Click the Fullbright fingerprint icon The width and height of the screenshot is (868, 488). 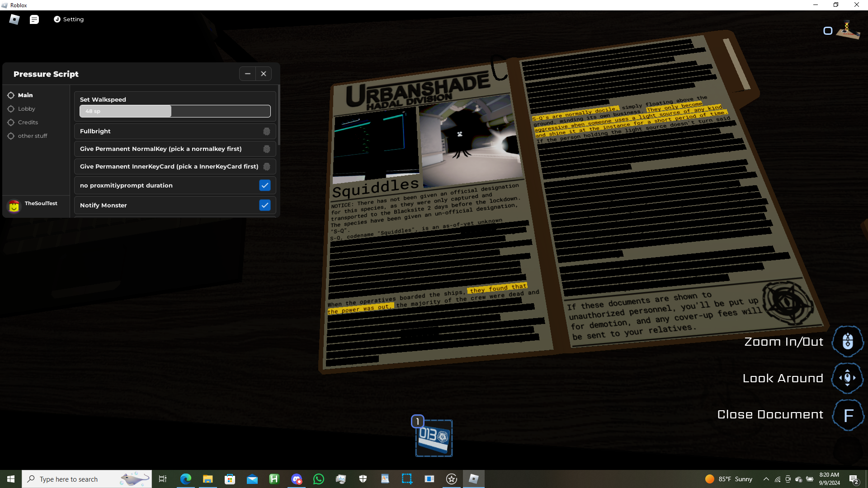click(267, 131)
